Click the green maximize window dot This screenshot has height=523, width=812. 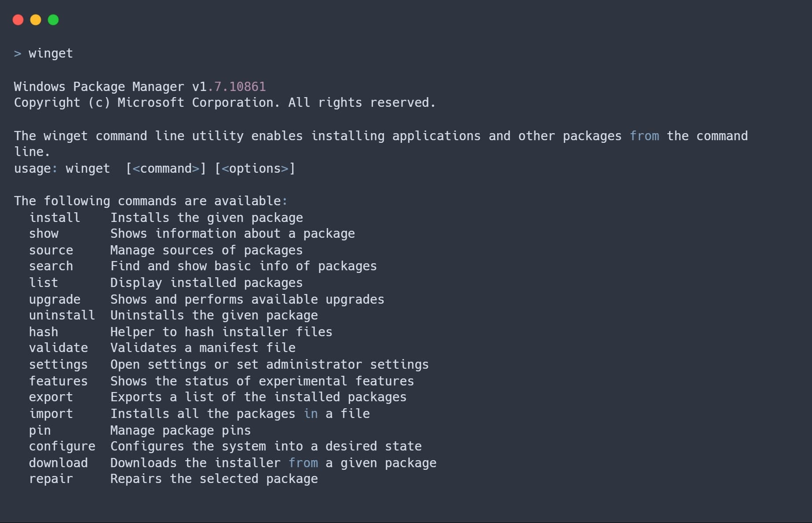53,20
